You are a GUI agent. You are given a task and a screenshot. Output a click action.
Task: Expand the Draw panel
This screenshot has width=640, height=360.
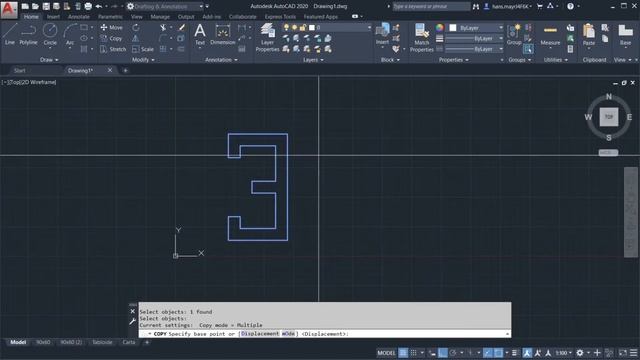click(x=49, y=60)
